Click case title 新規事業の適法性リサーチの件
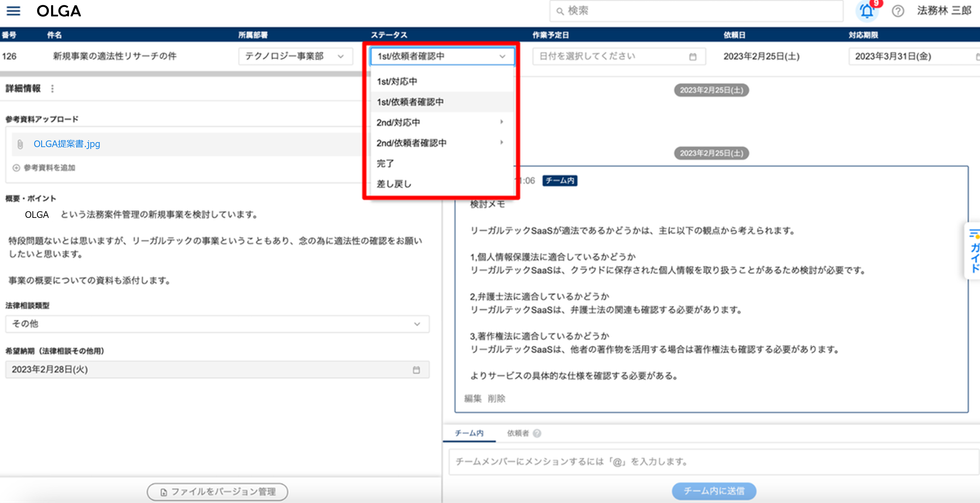Image resolution: width=980 pixels, height=503 pixels. pos(114,56)
